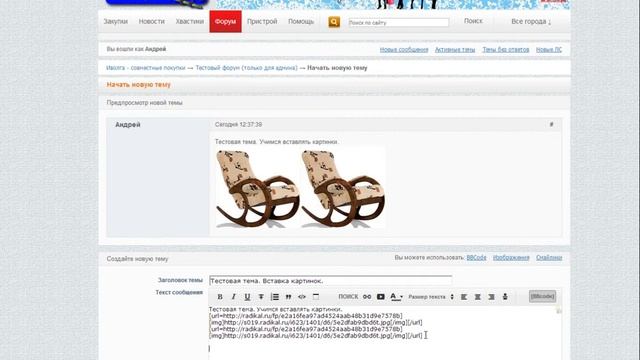Insert a list in message editor
640x360 pixels.
(x=275, y=297)
